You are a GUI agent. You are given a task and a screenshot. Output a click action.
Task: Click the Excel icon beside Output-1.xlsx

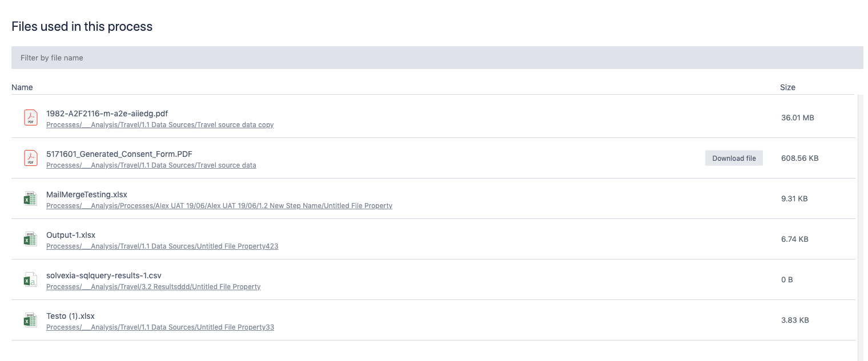pos(30,240)
